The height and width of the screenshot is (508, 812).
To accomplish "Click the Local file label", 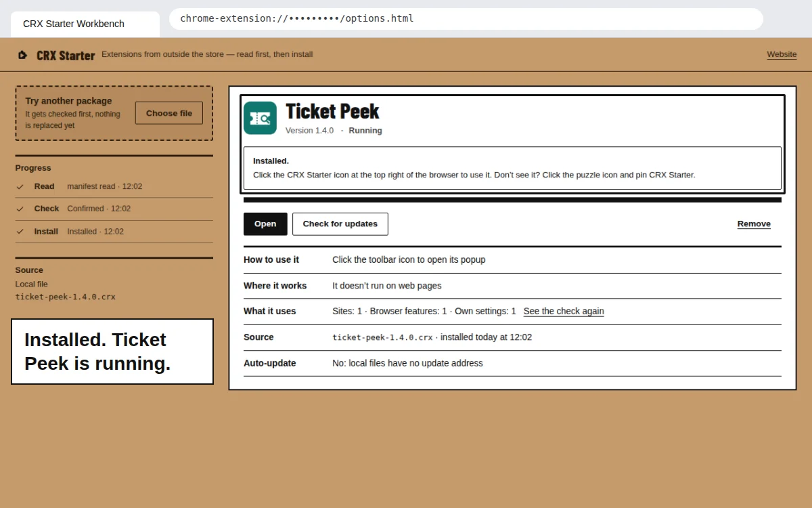I will pos(32,284).
